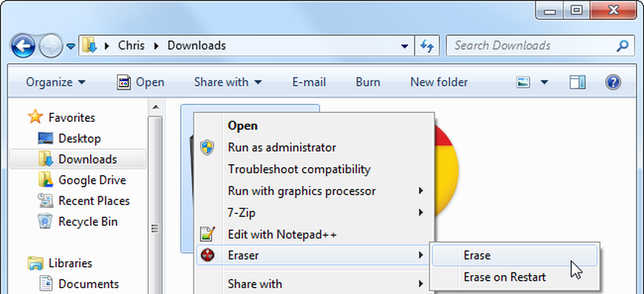Open the Share with toolbar dropdown
The width and height of the screenshot is (644, 294).
pos(228,83)
